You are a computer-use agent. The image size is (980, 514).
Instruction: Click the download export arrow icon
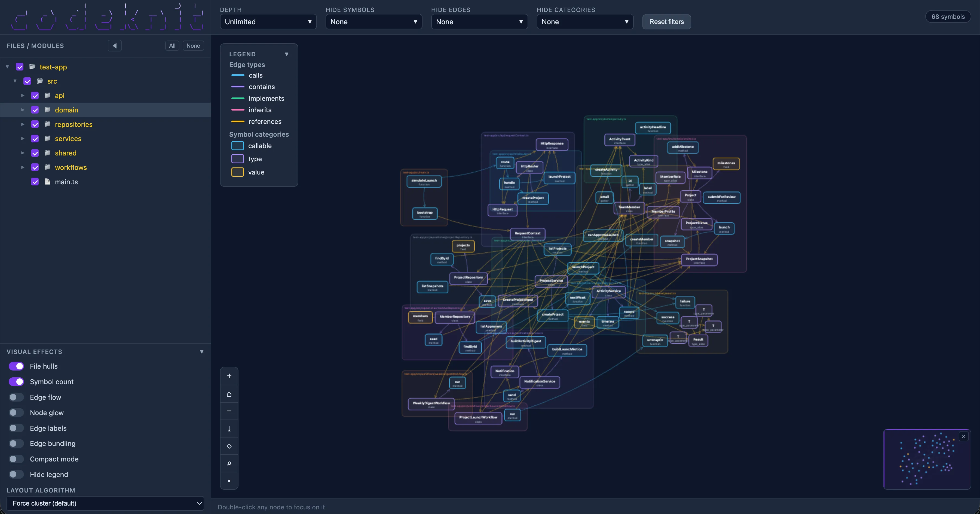(229, 429)
